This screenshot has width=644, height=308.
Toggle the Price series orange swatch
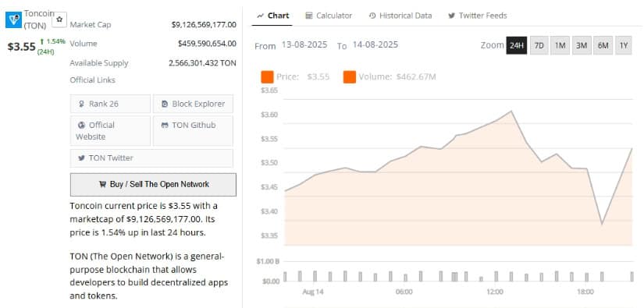point(267,76)
